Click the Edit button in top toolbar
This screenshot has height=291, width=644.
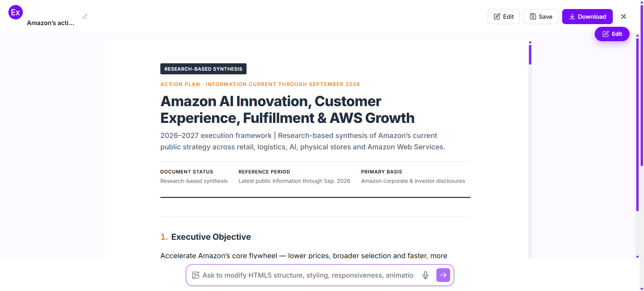503,16
